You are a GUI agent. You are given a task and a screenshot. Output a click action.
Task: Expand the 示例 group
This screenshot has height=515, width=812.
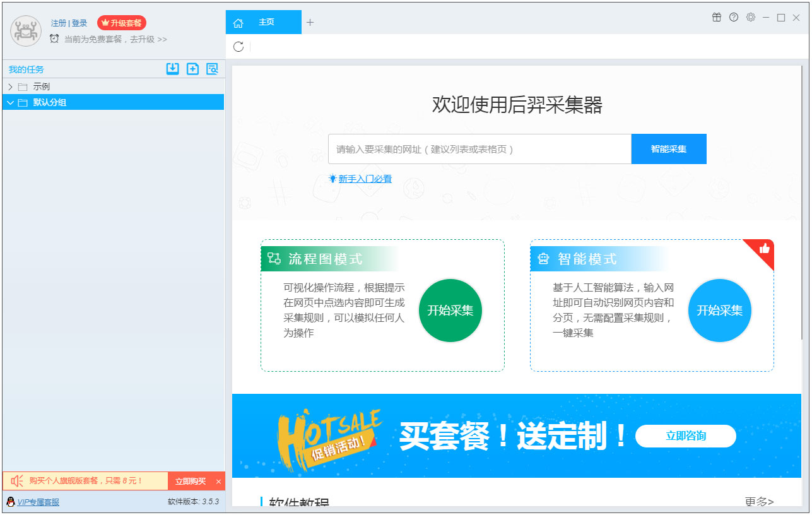[x=10, y=86]
